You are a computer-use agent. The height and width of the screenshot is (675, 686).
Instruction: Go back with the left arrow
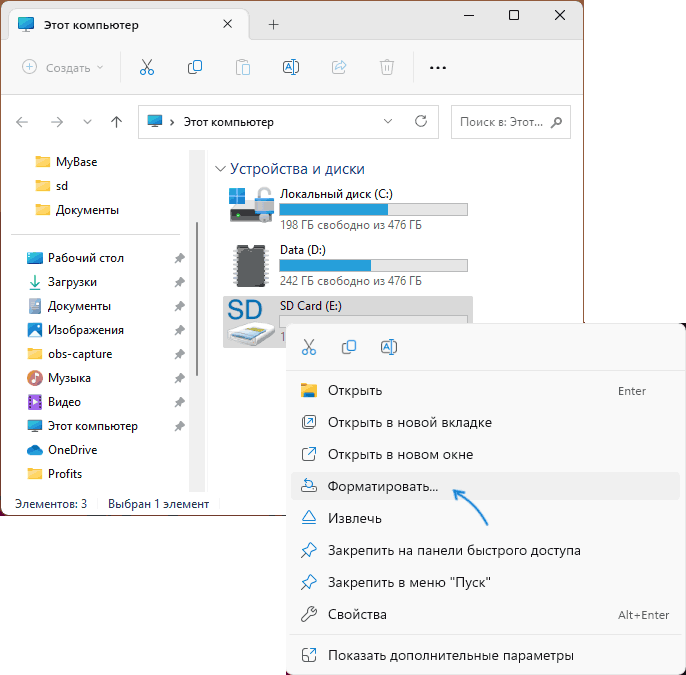[x=22, y=122]
